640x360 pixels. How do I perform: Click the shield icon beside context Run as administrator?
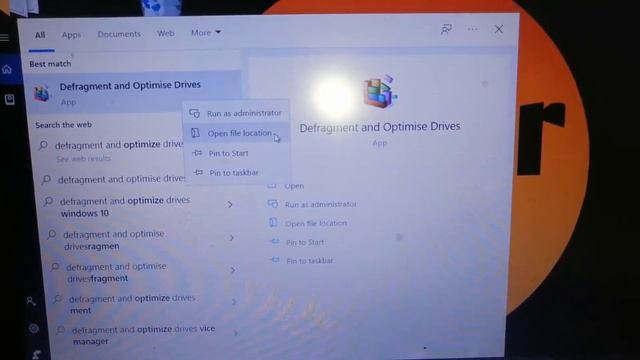[x=195, y=113]
